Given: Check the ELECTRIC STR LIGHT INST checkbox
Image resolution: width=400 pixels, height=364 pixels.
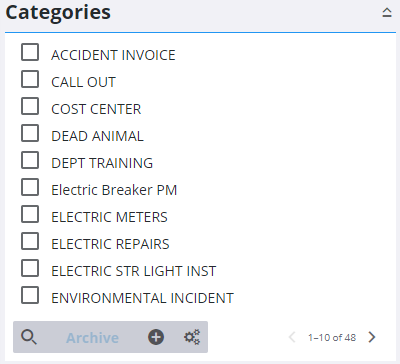Looking at the screenshot, I should pos(30,268).
